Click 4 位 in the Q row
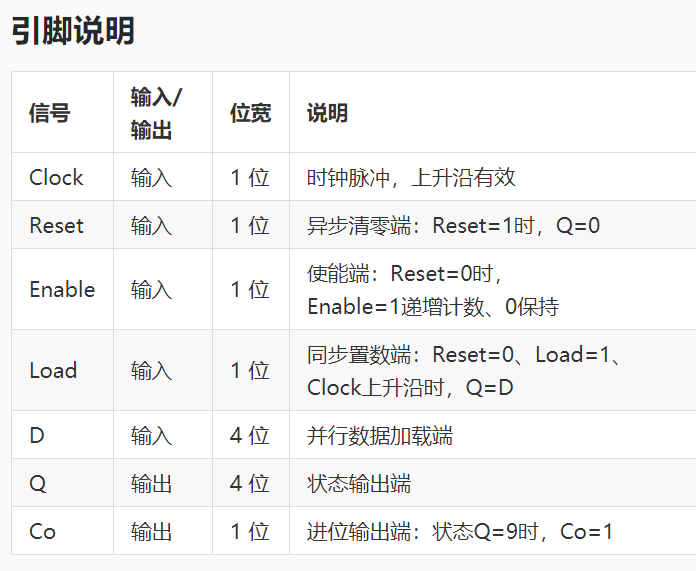 (x=250, y=483)
